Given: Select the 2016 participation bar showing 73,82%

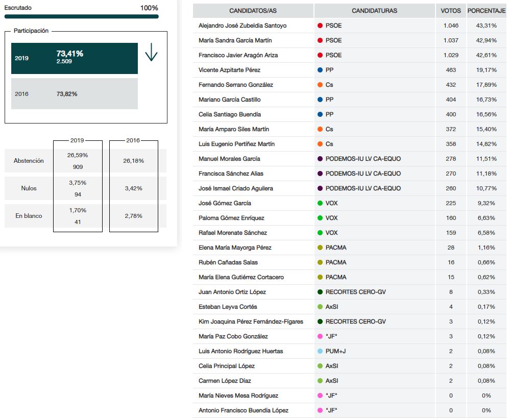Looking at the screenshot, I should click(x=75, y=94).
